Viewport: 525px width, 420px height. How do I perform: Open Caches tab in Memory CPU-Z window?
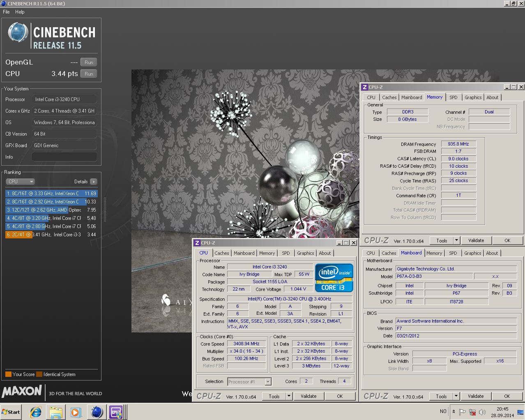pyautogui.click(x=389, y=97)
